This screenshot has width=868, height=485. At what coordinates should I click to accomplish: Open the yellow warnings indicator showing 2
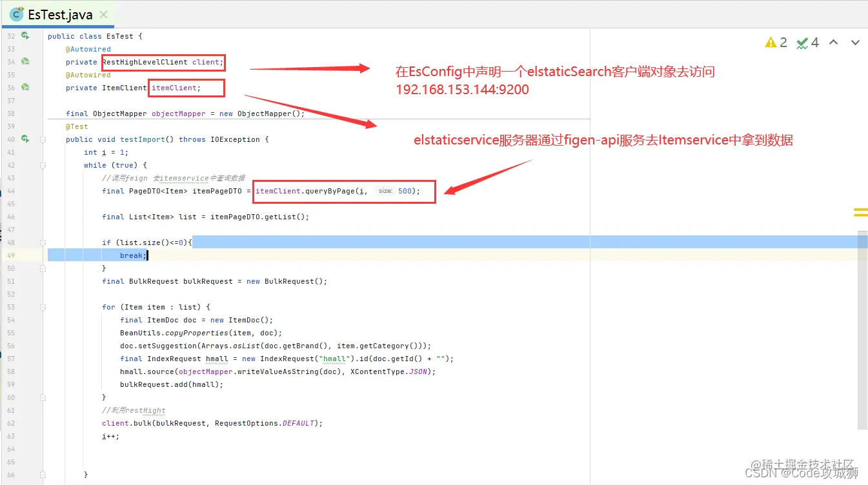click(x=776, y=43)
